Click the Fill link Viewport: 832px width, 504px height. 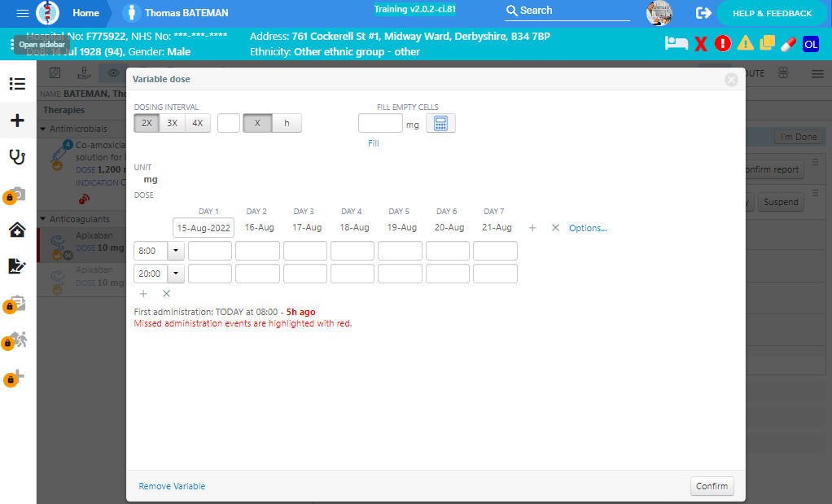coord(374,143)
